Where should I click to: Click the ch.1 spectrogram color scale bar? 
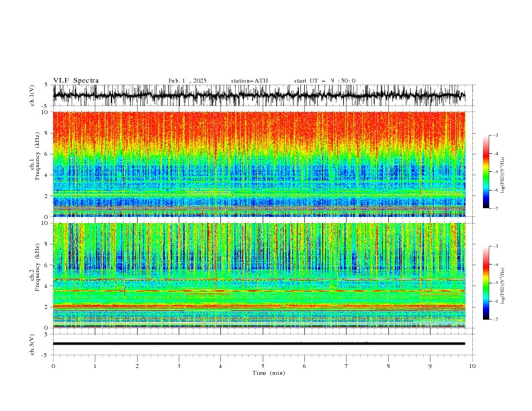pyautogui.click(x=486, y=171)
